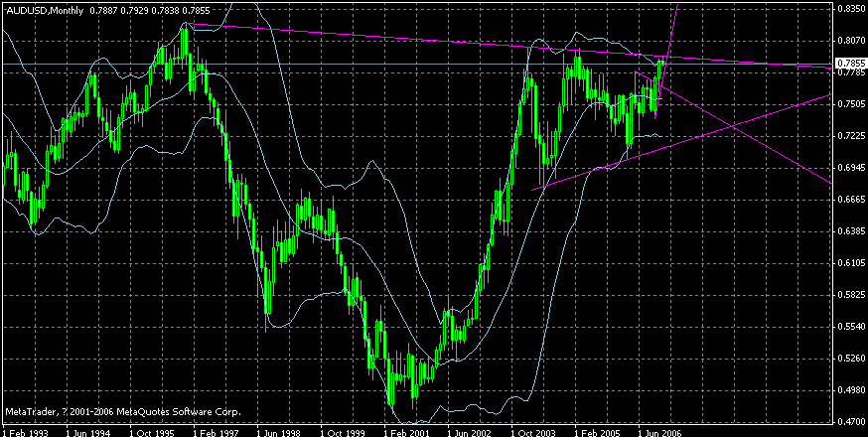
Task: Click the 1 Jun 1994 date label
Action: click(88, 431)
